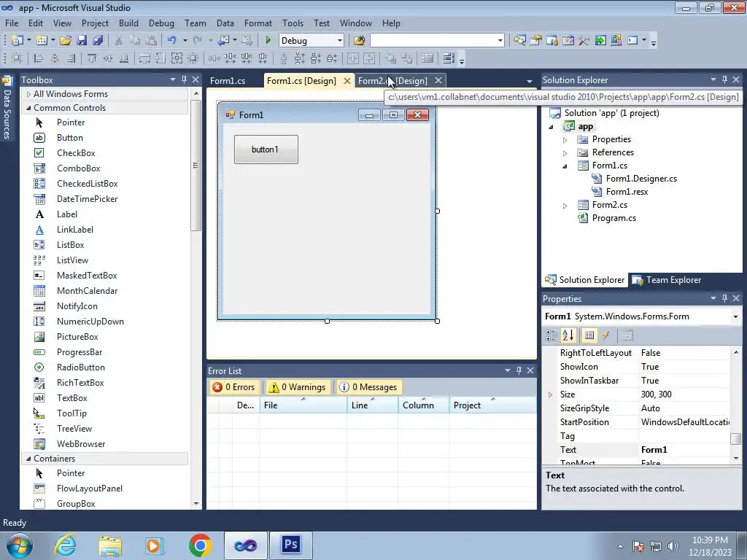The image size is (747, 560).
Task: Open the Debug configuration dropdown
Action: [339, 41]
